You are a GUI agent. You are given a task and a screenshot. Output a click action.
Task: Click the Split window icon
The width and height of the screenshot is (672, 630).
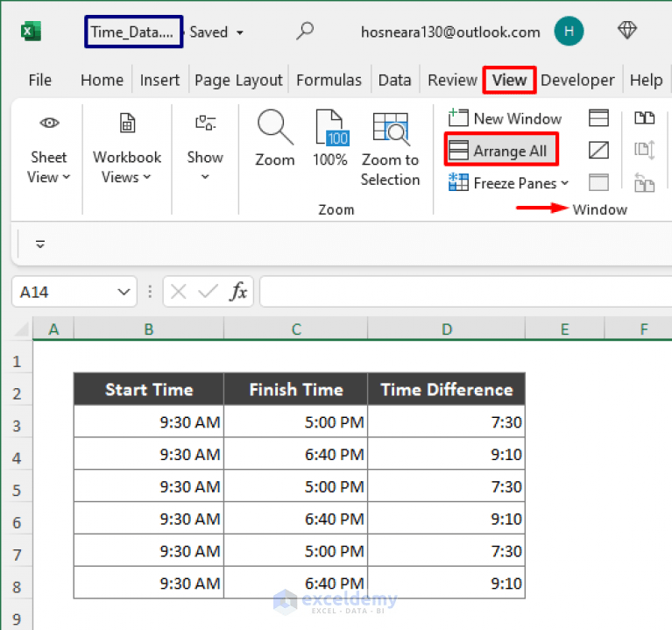coord(598,118)
